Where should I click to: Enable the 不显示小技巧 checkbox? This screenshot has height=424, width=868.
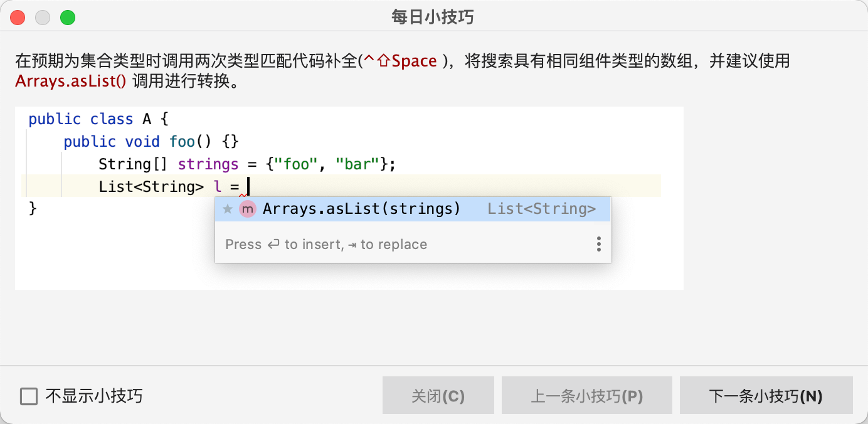pyautogui.click(x=29, y=396)
